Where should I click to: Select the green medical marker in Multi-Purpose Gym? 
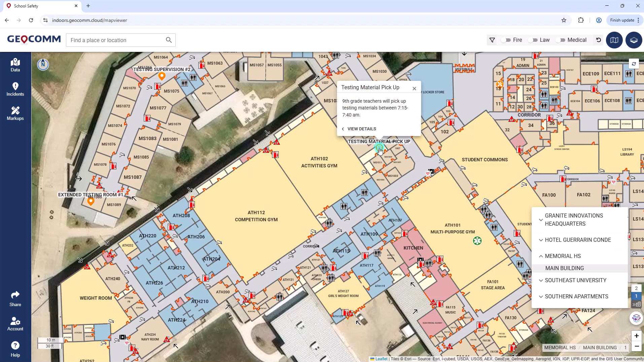point(477,241)
